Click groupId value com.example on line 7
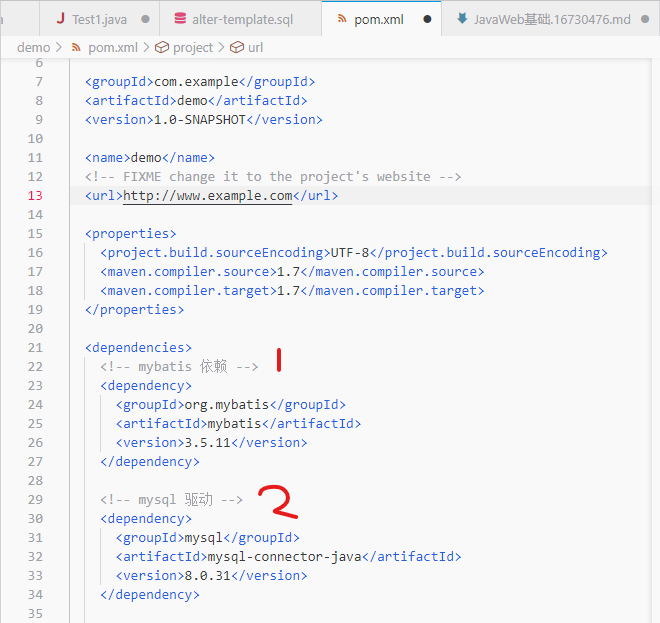Screen dimensions: 660x623 [196, 82]
